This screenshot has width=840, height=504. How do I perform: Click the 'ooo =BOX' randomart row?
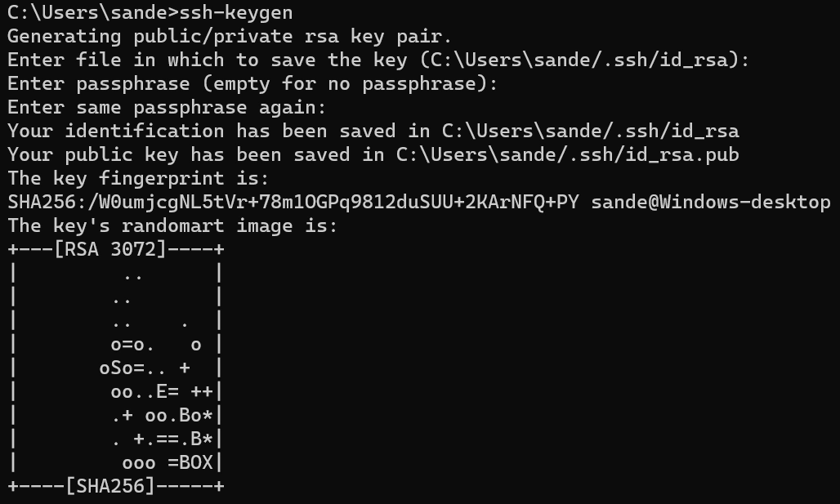point(168,463)
